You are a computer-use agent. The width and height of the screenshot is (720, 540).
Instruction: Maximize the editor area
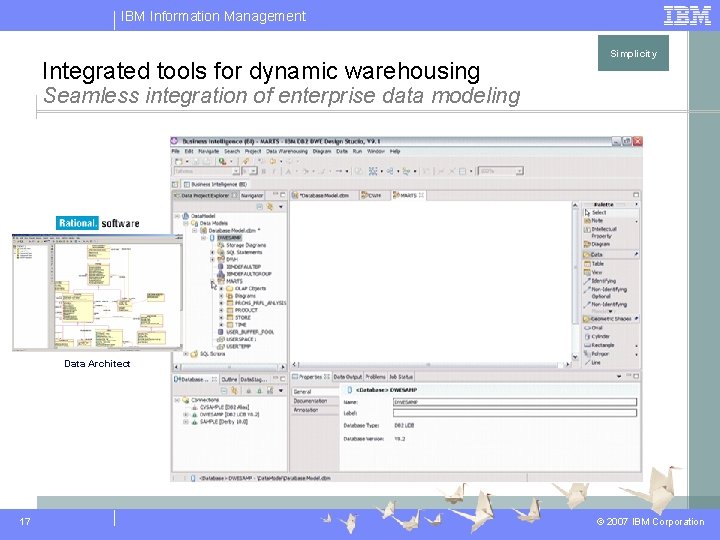pyautogui.click(x=636, y=195)
